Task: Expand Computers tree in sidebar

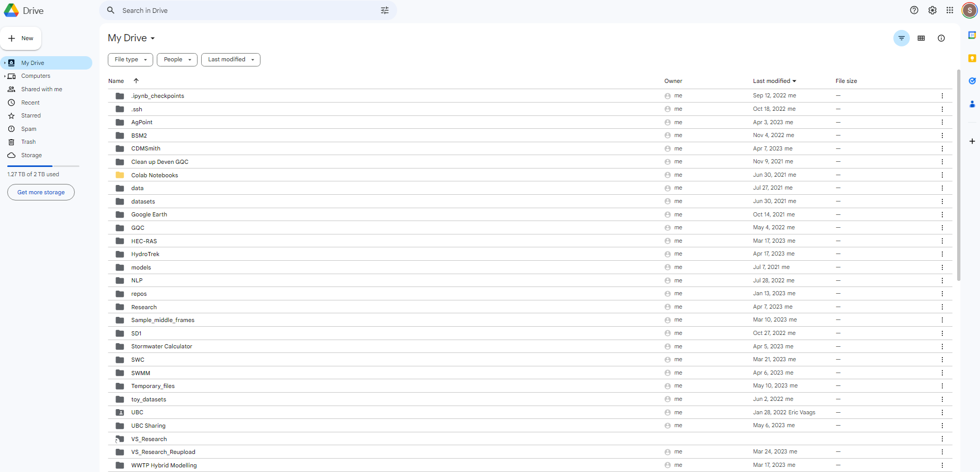Action: [5, 76]
